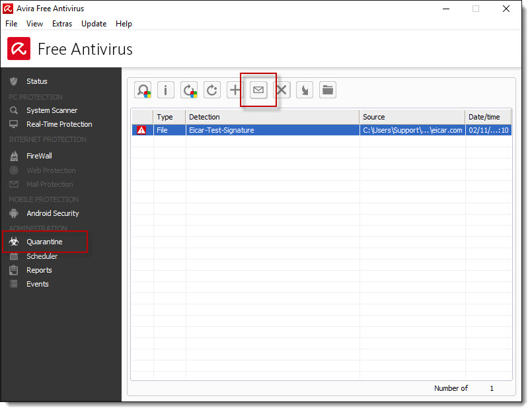Image resolution: width=532 pixels, height=412 pixels.
Task: Open FireWall section
Action: pos(40,156)
